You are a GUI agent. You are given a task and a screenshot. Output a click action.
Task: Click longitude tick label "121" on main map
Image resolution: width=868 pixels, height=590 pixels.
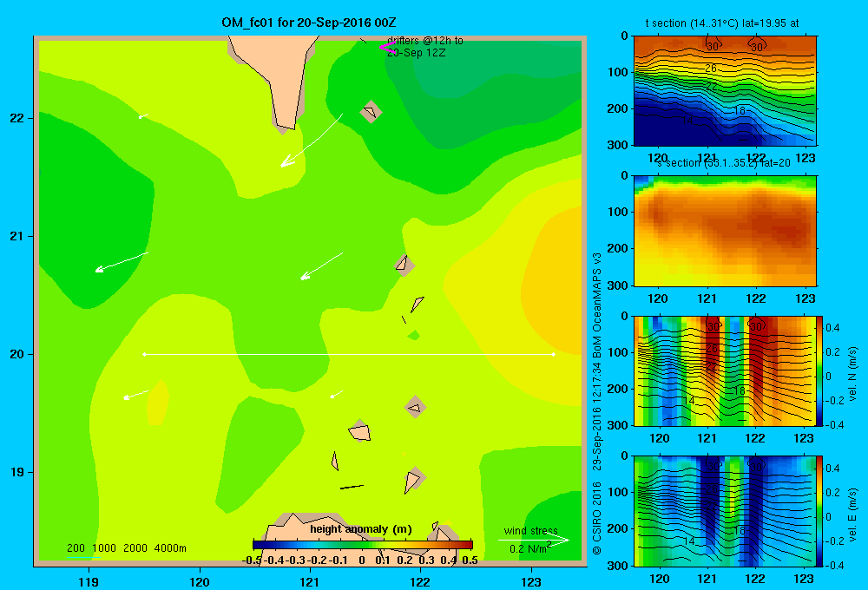click(x=310, y=581)
